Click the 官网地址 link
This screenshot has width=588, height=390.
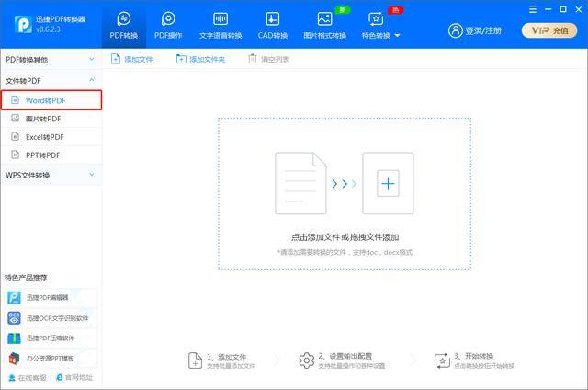[x=74, y=378]
